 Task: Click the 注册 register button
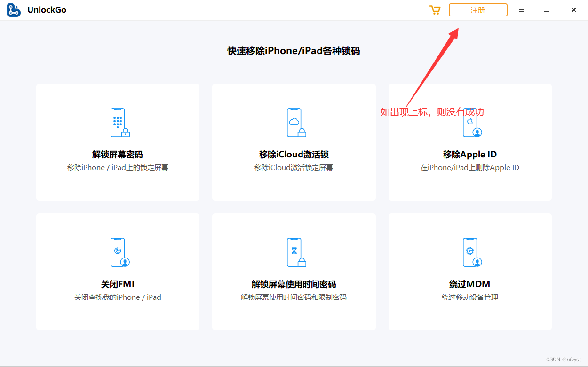coord(478,10)
